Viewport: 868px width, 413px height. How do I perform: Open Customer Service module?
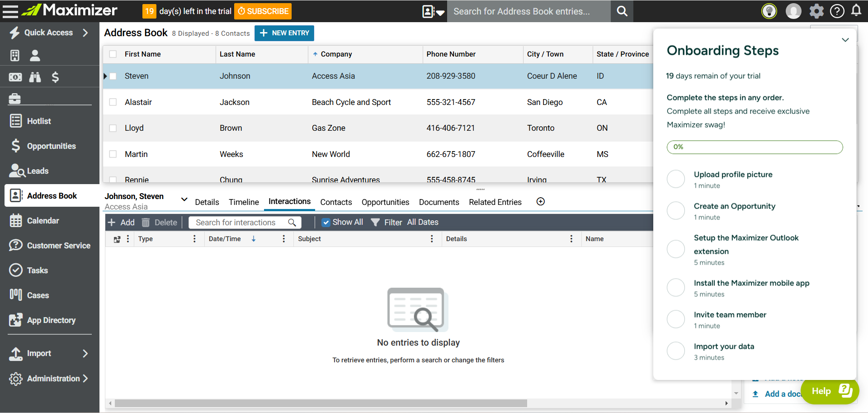coord(50,246)
